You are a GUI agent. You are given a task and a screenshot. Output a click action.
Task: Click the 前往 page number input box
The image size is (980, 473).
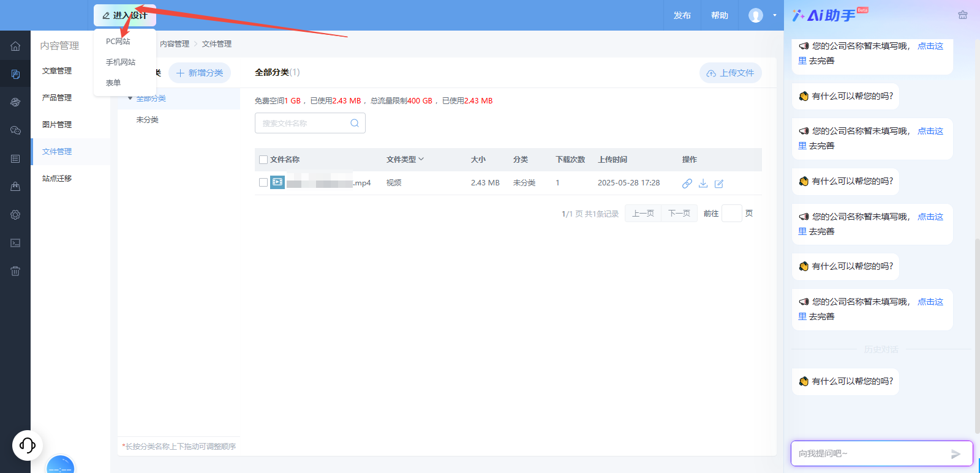732,214
